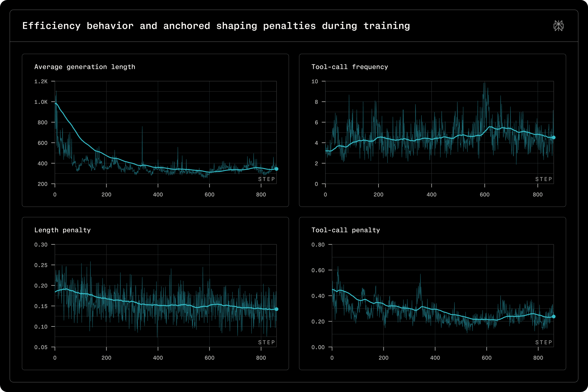The height and width of the screenshot is (392, 588).
Task: Click the dashboard title about efficiency behavior
Action: click(216, 26)
